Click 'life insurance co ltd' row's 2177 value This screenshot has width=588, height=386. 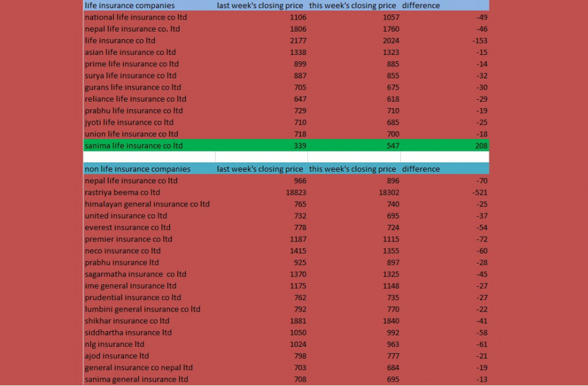261,40
